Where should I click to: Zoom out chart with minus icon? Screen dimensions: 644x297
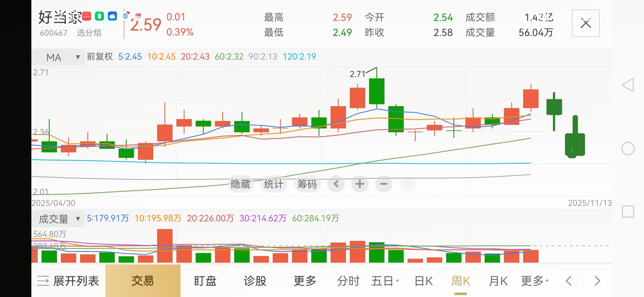pos(384,184)
